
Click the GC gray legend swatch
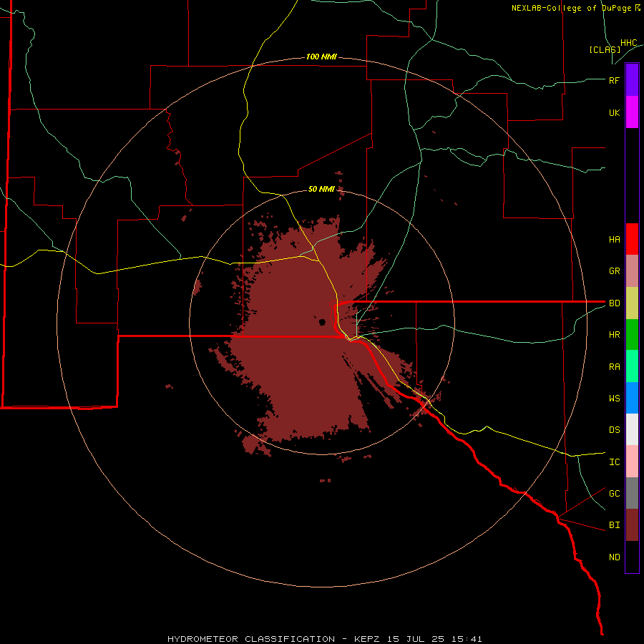pos(632,493)
